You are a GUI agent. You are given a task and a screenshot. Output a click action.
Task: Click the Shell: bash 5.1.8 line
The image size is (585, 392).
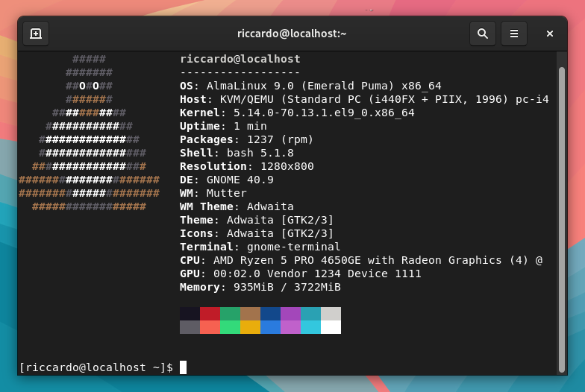[x=237, y=154]
